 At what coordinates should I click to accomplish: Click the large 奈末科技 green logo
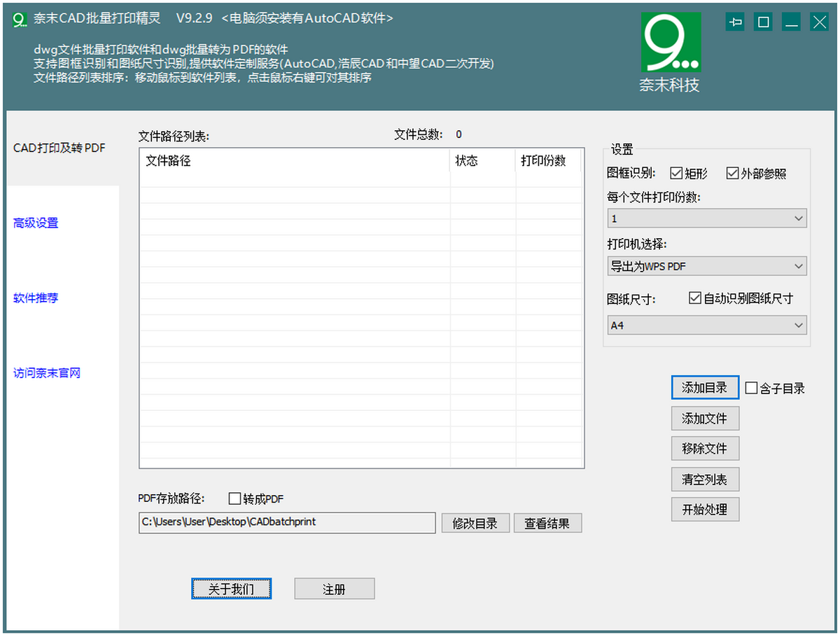tap(671, 42)
